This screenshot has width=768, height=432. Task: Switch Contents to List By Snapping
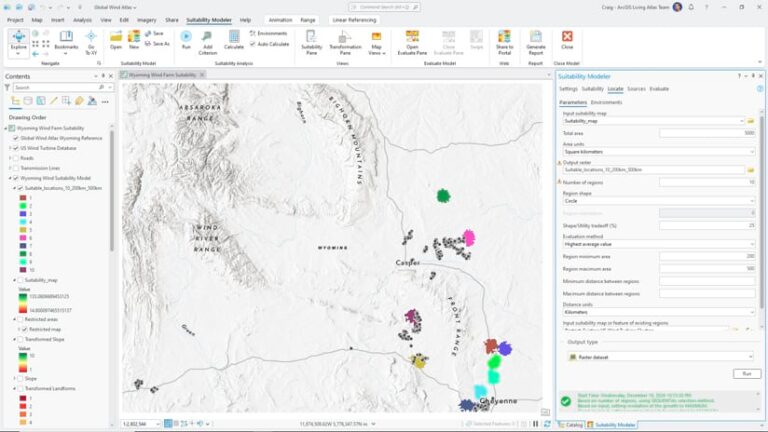coord(66,101)
